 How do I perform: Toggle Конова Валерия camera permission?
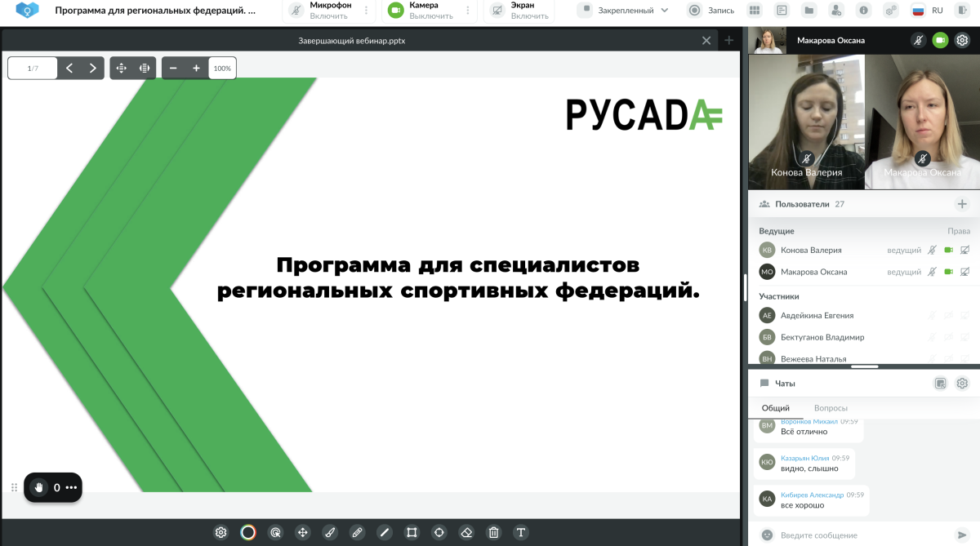pos(948,250)
